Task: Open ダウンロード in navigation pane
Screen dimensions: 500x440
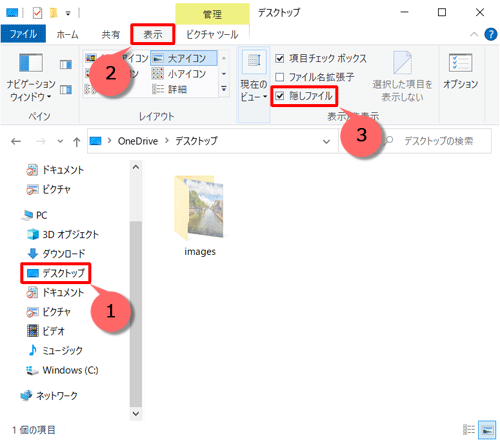Action: click(56, 254)
